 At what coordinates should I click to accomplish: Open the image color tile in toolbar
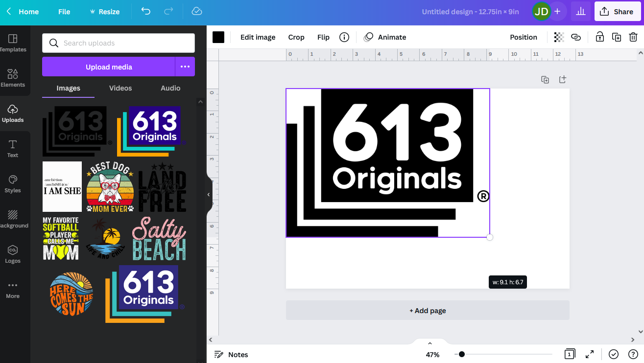click(218, 37)
